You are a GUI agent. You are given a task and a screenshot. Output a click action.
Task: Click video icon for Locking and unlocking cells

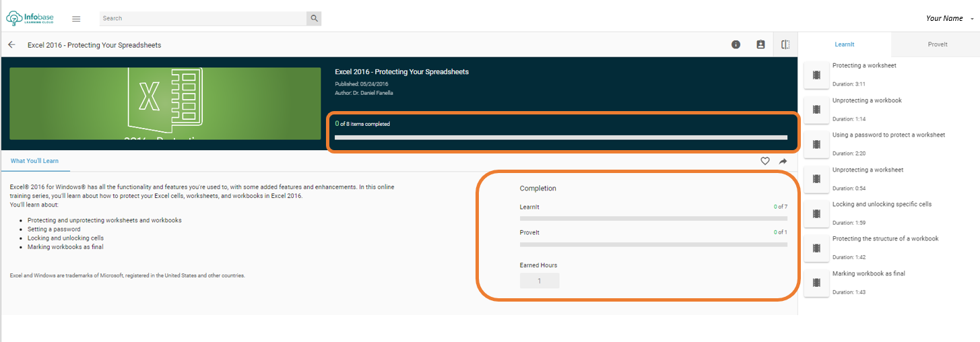[x=816, y=213]
